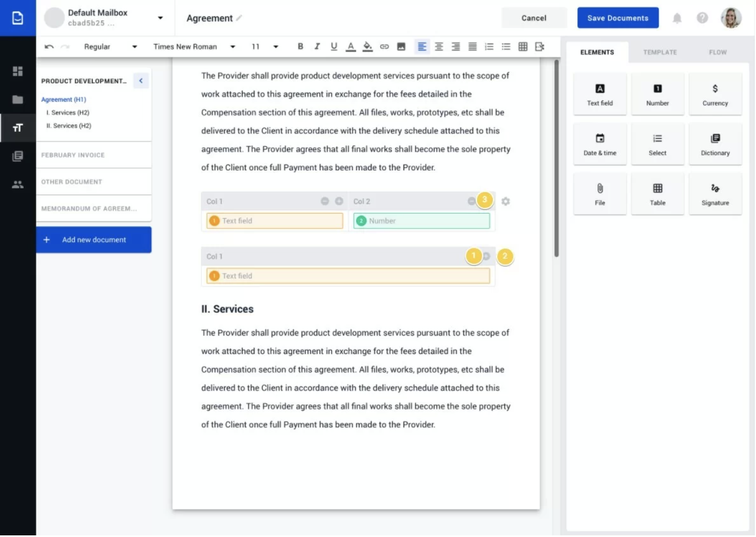
Task: Toggle underline formatting
Action: click(333, 47)
